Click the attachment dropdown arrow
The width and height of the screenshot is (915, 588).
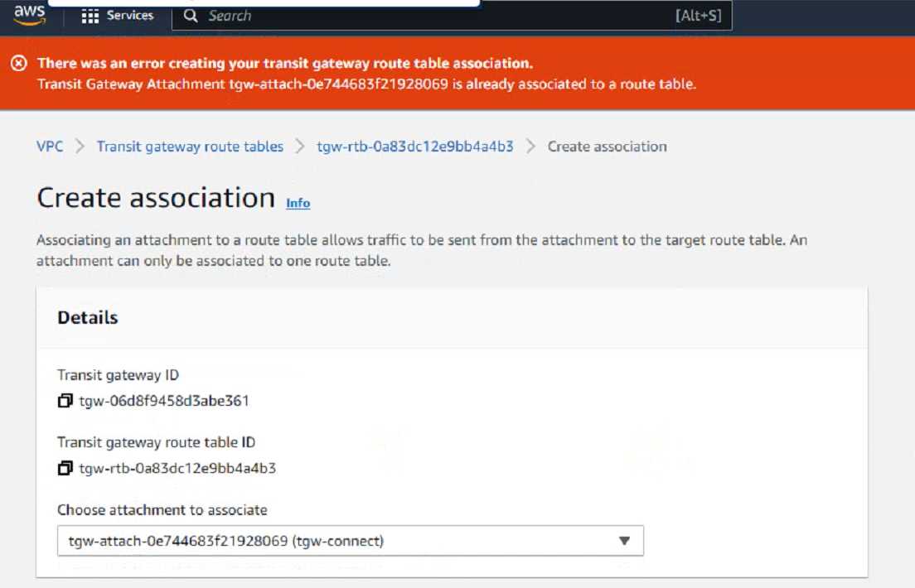(625, 541)
